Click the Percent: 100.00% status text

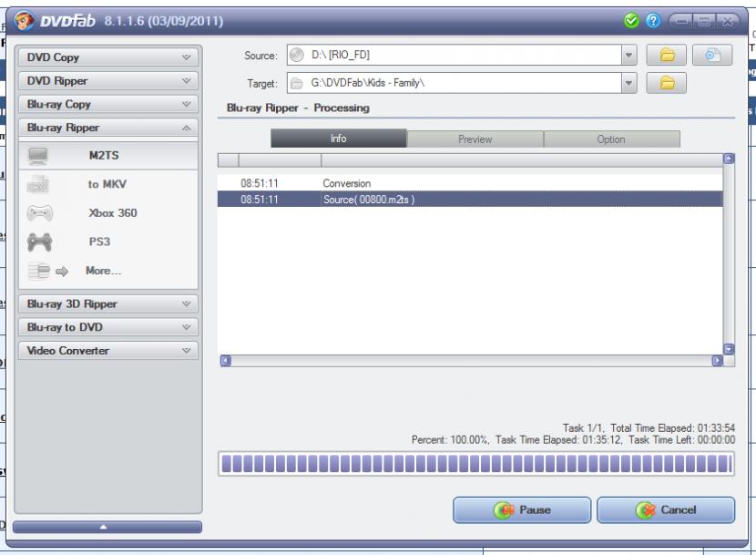(x=450, y=440)
